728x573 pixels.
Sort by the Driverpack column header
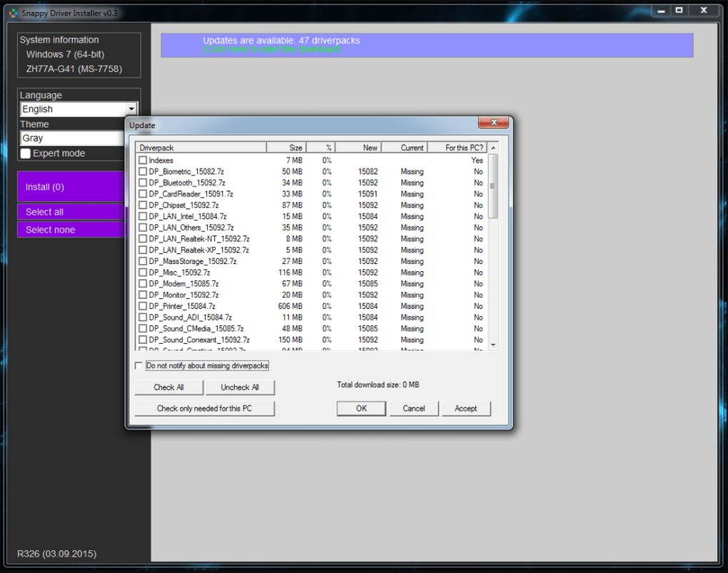click(x=201, y=148)
